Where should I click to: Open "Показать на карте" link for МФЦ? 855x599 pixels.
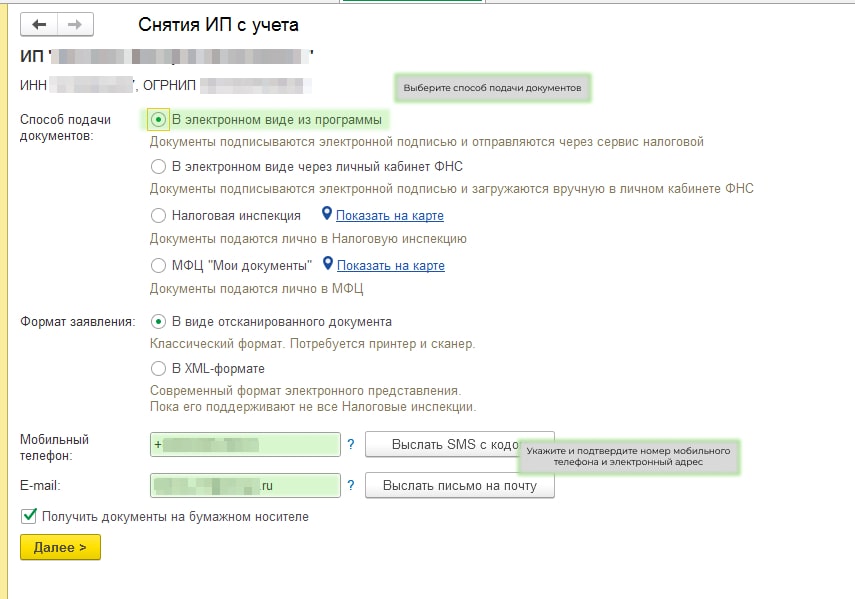coord(390,265)
